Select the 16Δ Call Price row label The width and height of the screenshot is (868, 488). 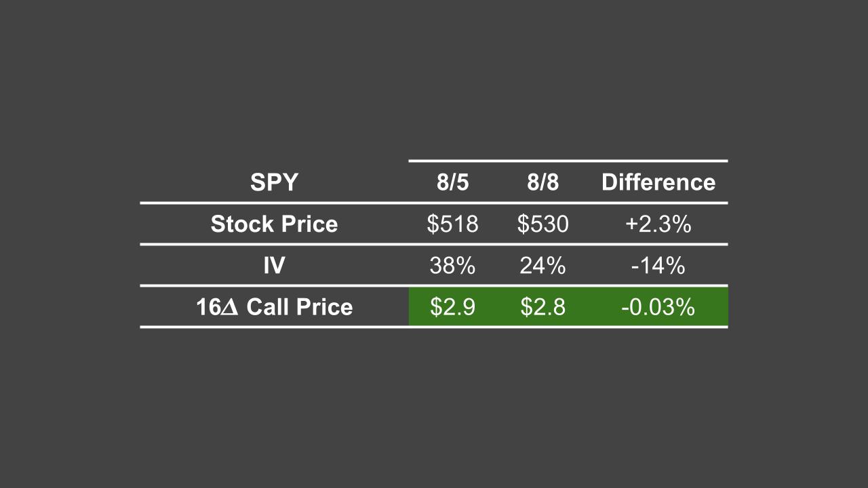(274, 307)
